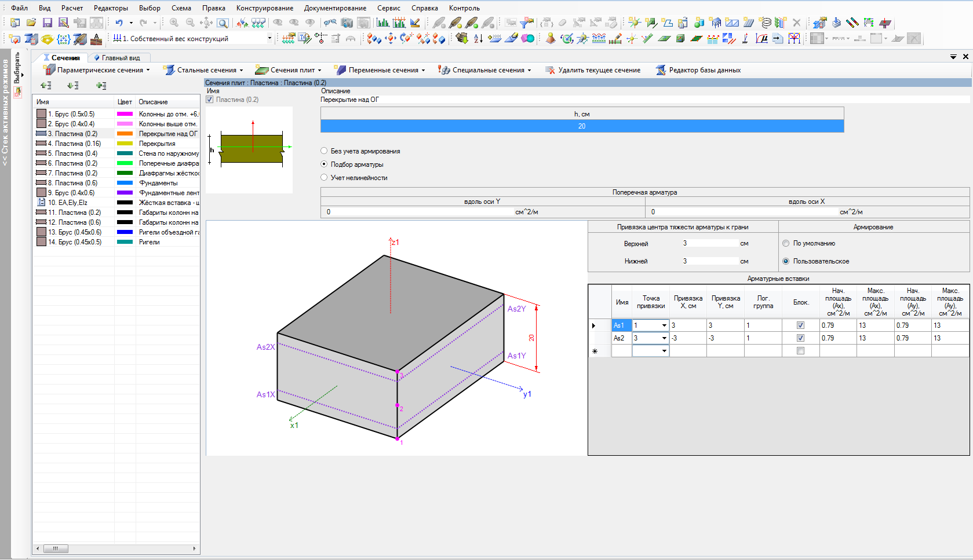Open Точка привязки dropdown in As2 row
Viewport: 973px width, 560px height.
[664, 338]
